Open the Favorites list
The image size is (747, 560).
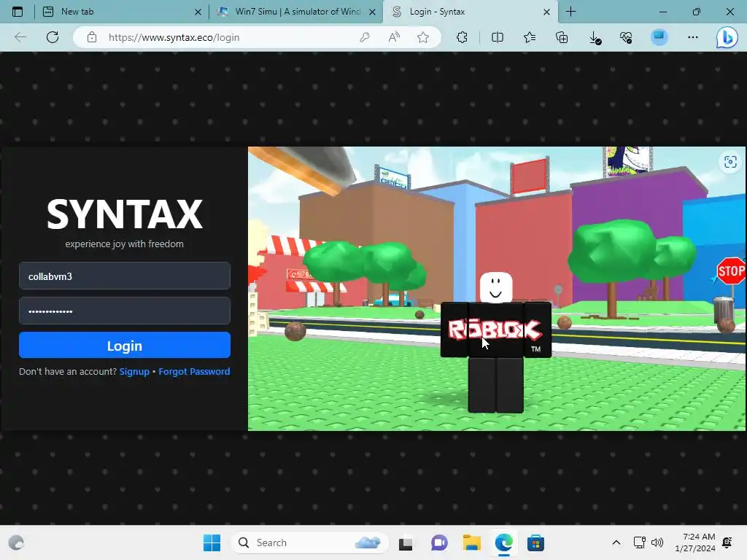530,37
